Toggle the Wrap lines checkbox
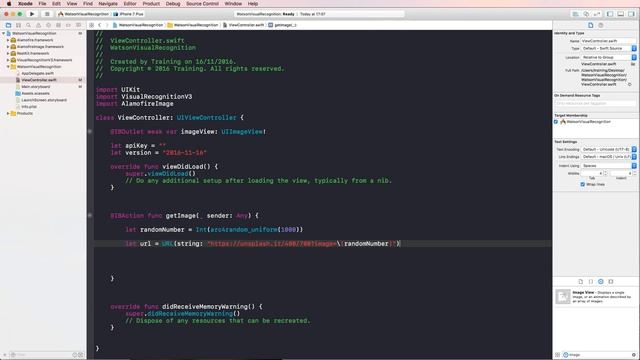 [x=583, y=184]
